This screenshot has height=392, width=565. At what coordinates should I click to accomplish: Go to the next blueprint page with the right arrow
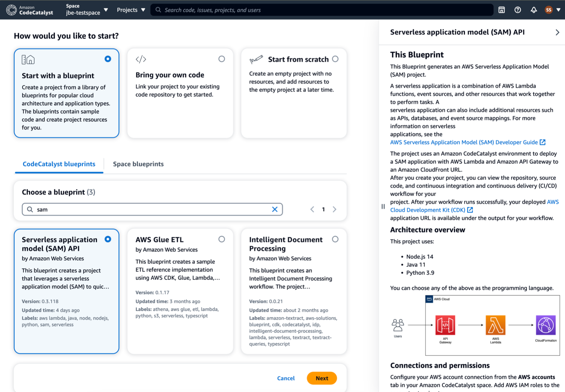click(334, 209)
